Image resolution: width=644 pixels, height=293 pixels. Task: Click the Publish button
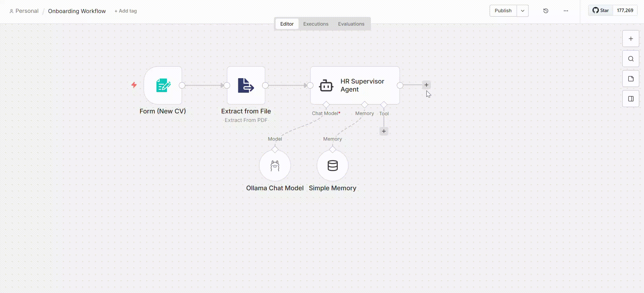[503, 11]
